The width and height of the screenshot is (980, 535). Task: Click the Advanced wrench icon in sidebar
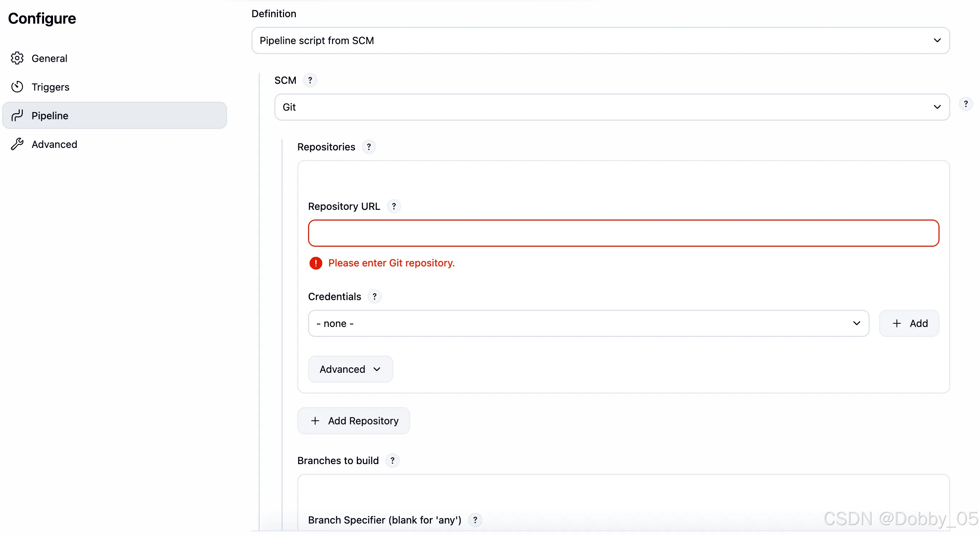pyautogui.click(x=17, y=144)
